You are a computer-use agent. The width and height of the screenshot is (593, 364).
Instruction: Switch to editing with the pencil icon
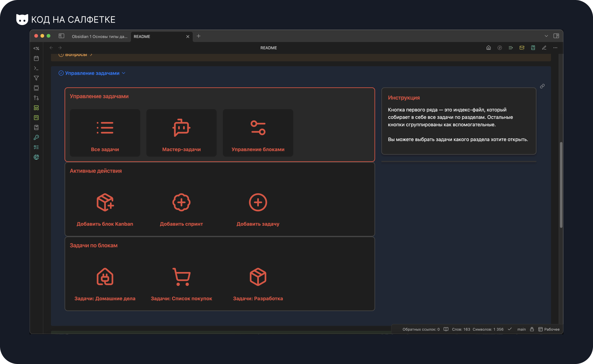(x=544, y=48)
